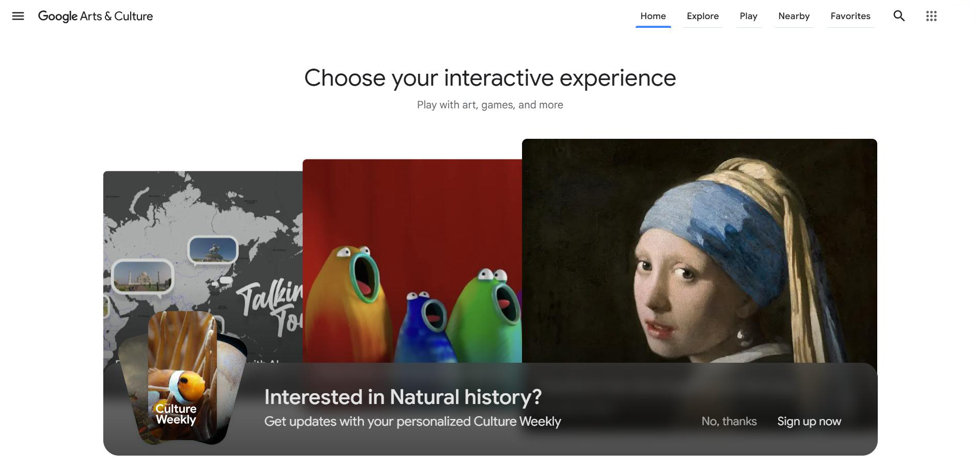The width and height of the screenshot is (980, 468).
Task: Select the Home tab
Action: coord(653,16)
